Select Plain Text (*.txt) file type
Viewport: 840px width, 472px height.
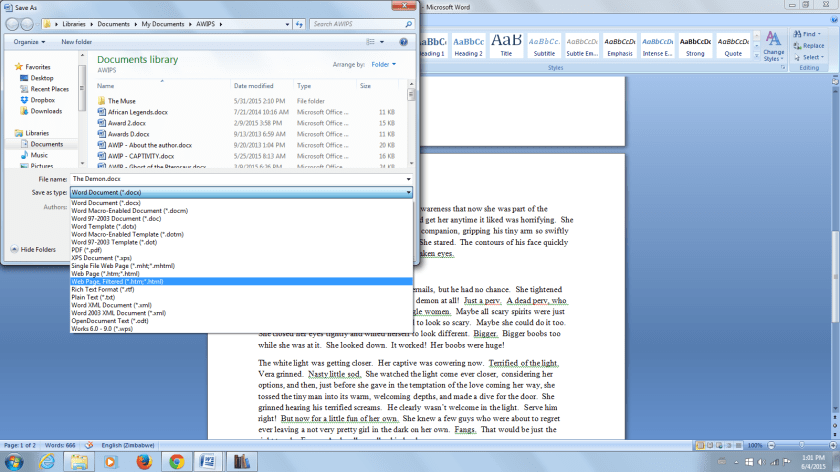click(x=93, y=297)
